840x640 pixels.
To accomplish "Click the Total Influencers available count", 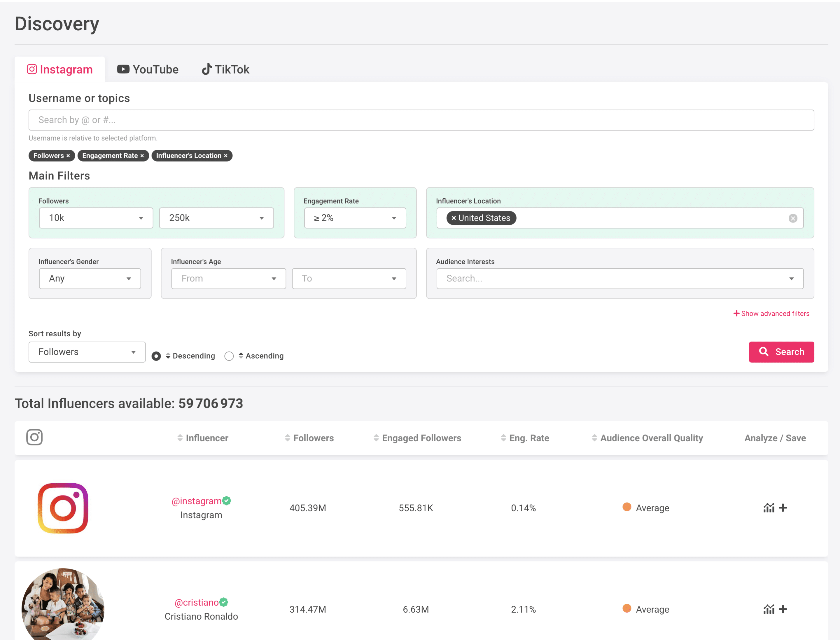I will click(211, 403).
